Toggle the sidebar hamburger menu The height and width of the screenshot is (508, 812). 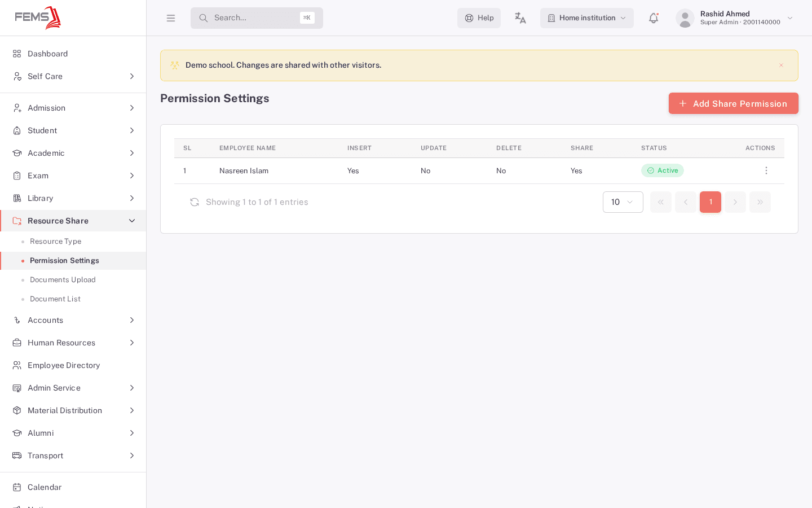(x=171, y=18)
